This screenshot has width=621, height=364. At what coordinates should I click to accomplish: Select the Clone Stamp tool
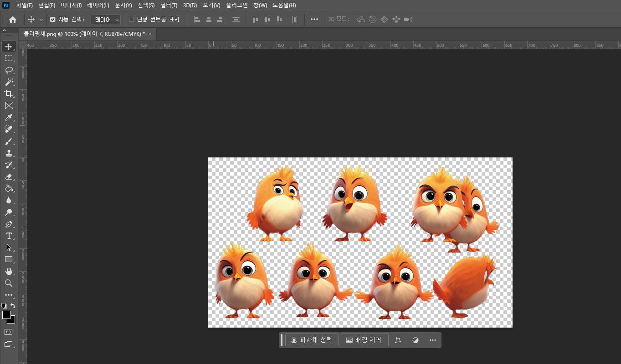[9, 153]
